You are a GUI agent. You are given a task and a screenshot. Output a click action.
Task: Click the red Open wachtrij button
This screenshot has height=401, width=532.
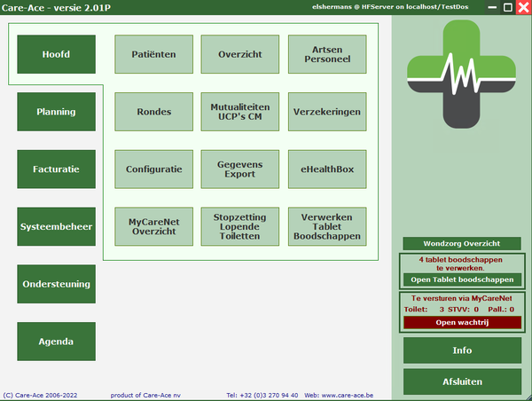coord(461,322)
